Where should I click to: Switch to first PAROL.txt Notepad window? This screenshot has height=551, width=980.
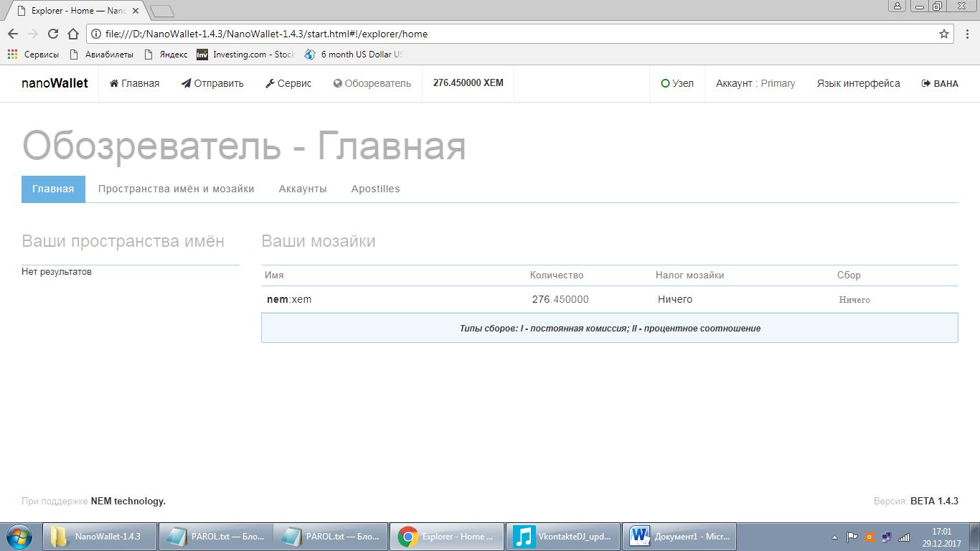click(x=215, y=537)
